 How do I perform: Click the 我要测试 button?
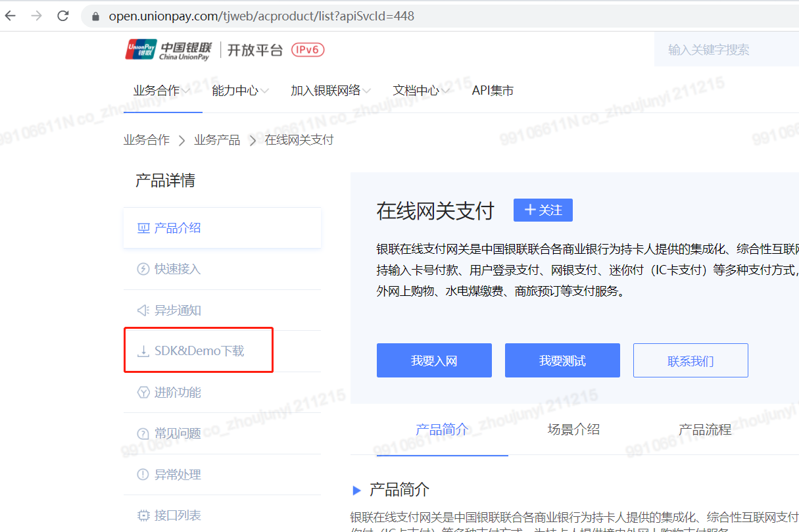(x=562, y=360)
